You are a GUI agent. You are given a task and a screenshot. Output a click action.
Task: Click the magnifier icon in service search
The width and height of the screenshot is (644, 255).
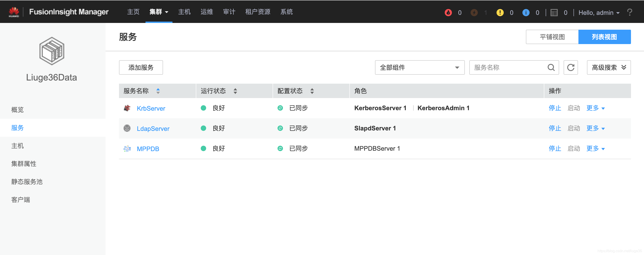[551, 67]
